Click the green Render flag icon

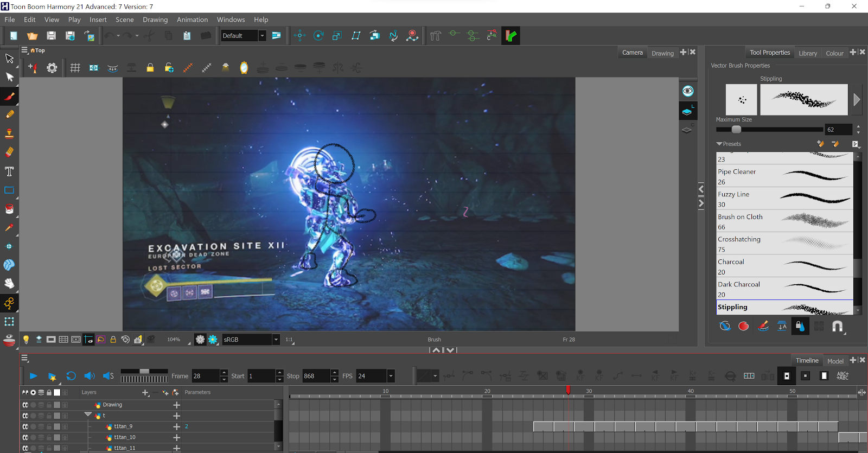pyautogui.click(x=510, y=36)
